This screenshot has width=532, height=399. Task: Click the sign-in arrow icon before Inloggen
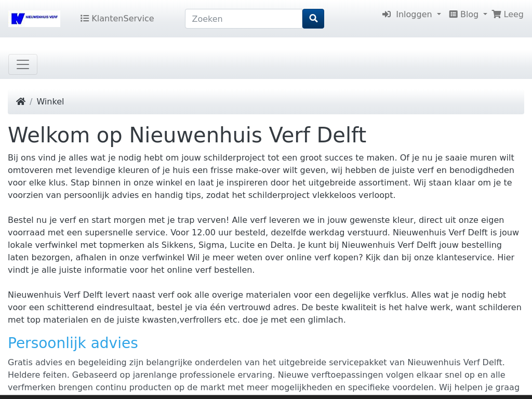click(387, 15)
